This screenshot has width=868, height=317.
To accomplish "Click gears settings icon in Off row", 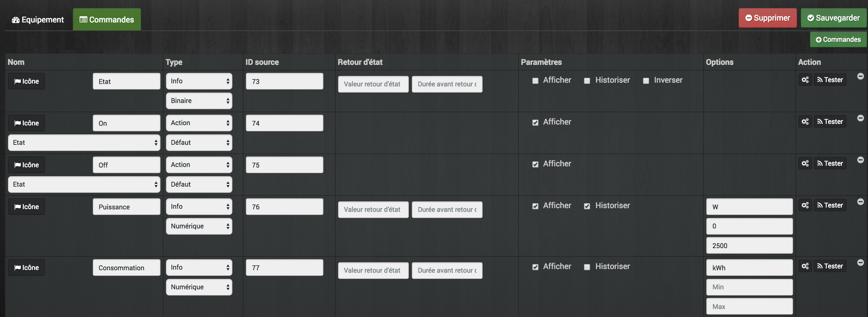I will coord(805,164).
